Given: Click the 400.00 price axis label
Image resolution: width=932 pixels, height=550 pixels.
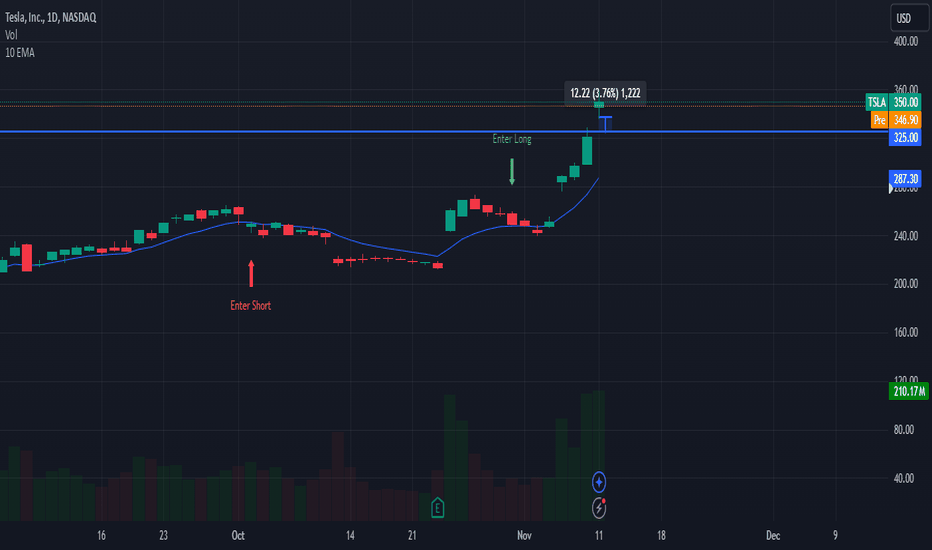Looking at the screenshot, I should click(906, 42).
